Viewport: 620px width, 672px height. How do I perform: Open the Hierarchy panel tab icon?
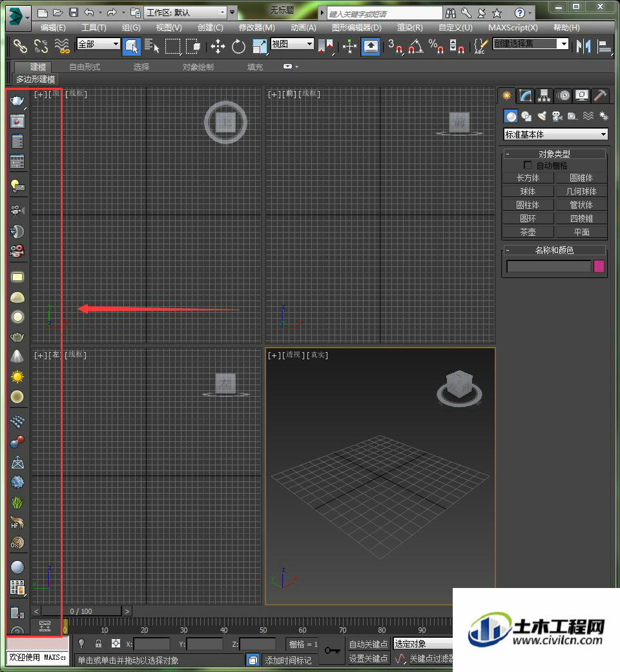click(x=544, y=95)
